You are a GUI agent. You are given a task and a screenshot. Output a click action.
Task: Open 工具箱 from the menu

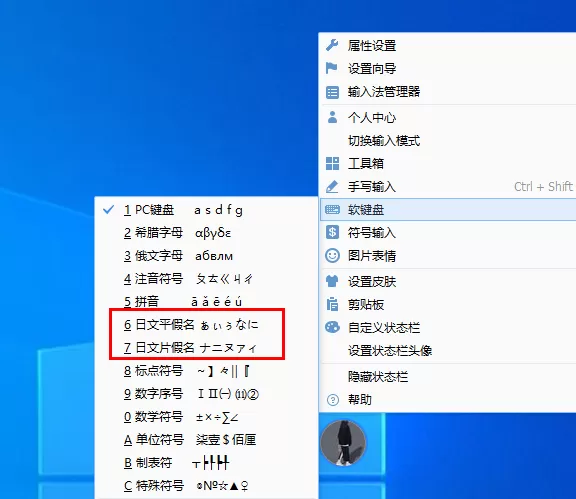click(447, 164)
